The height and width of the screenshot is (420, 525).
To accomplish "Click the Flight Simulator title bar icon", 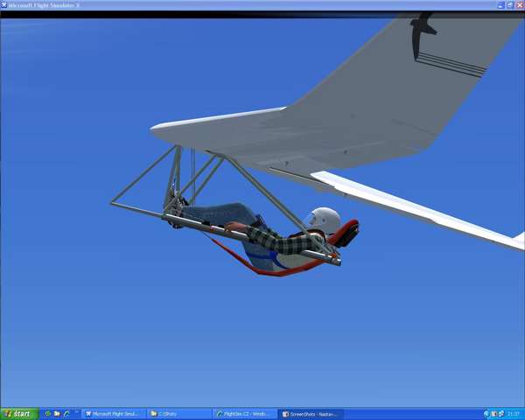I will tap(4, 4).
